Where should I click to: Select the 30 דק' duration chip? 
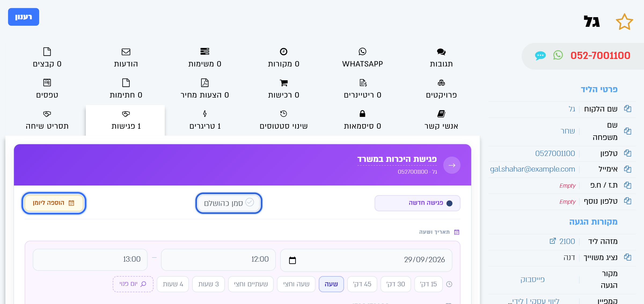pos(396,284)
